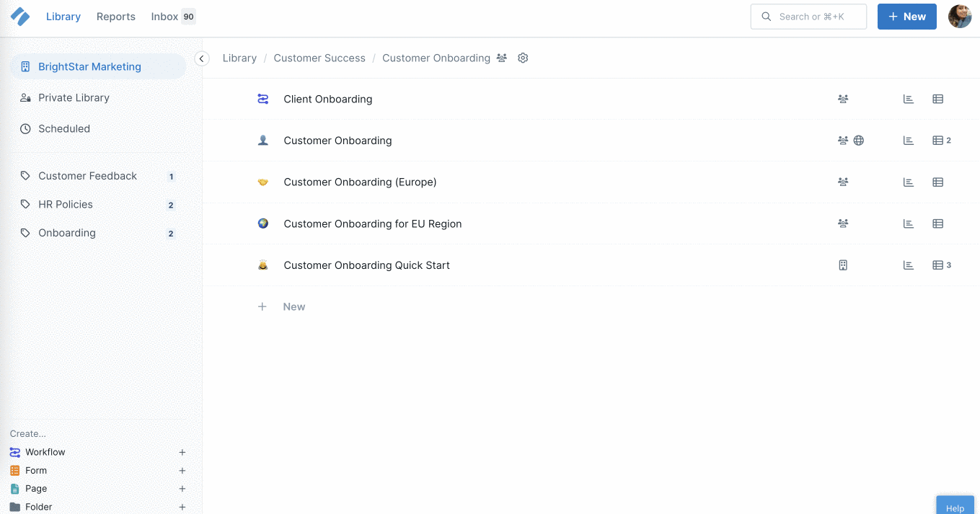Open the EU Region reports chart icon
This screenshot has width=980, height=514.
pos(909,223)
